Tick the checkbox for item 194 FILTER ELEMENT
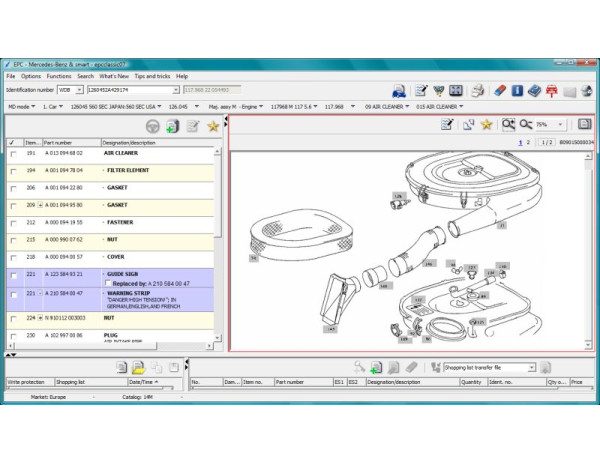The height and width of the screenshot is (463, 600). [x=13, y=171]
